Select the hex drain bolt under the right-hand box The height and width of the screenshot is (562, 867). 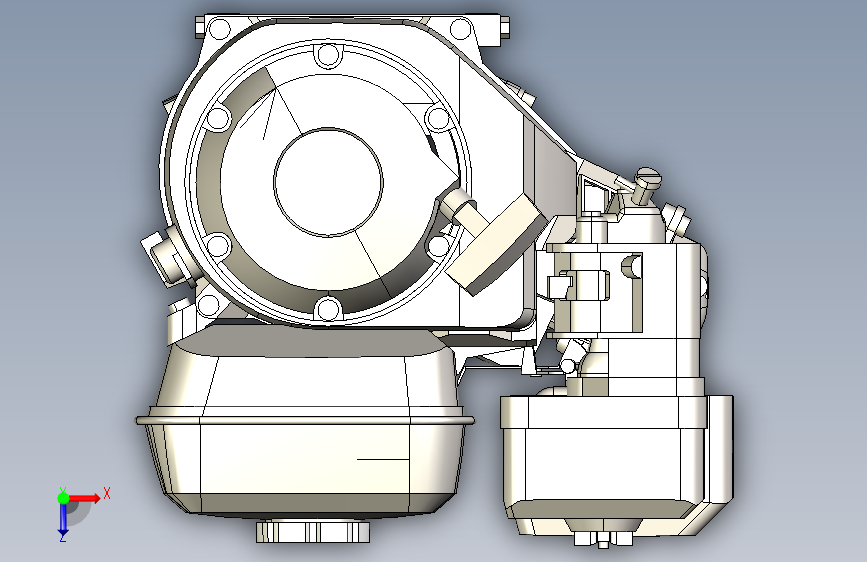[x=603, y=539]
